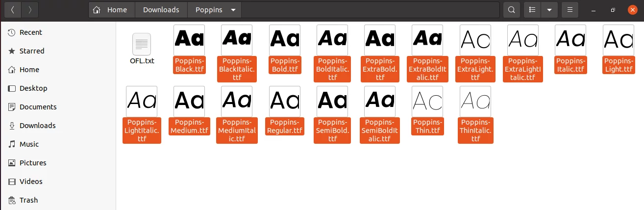The height and width of the screenshot is (210, 644).
Task: Restore the file manager window size
Action: click(x=613, y=10)
